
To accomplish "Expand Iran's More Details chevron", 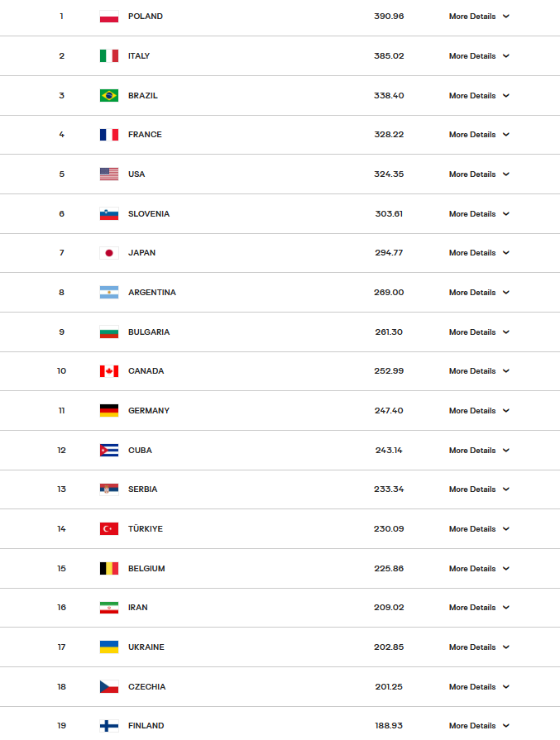I will [505, 608].
